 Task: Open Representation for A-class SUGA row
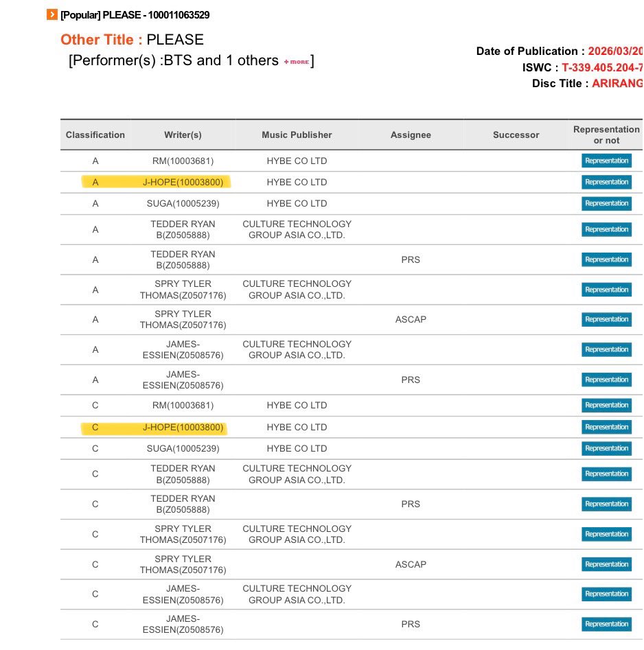click(x=606, y=204)
